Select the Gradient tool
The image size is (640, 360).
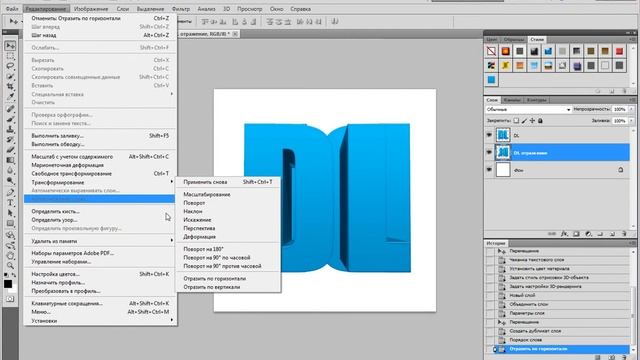[x=10, y=160]
